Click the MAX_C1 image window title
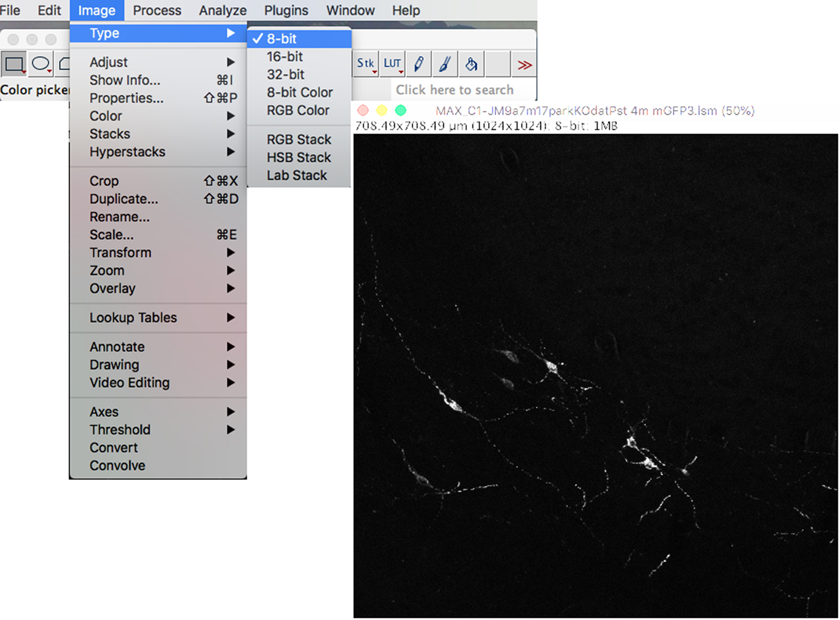The height and width of the screenshot is (620, 840). click(x=595, y=111)
